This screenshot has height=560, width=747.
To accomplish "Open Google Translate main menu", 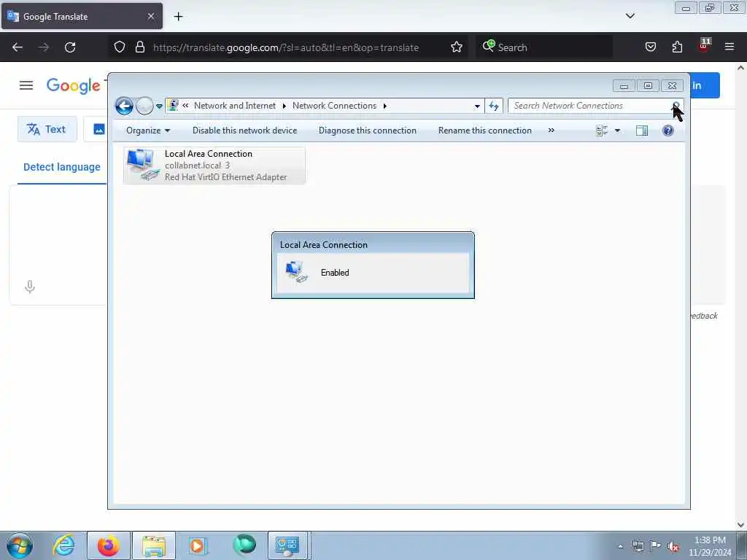I will click(26, 86).
